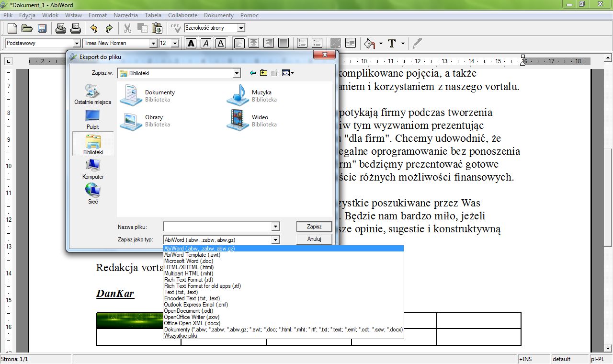
Task: Click the paint bucket highlight color icon
Action: (369, 43)
